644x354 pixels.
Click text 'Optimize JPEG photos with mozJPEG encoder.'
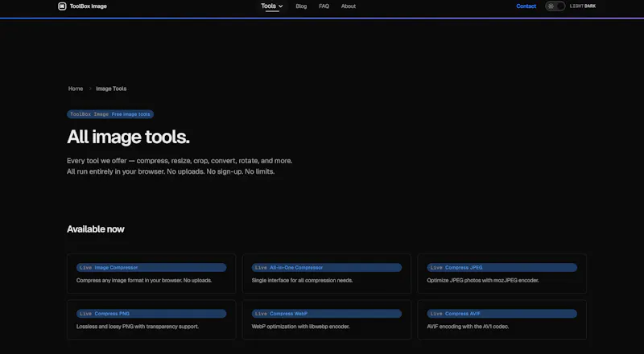tap(482, 281)
